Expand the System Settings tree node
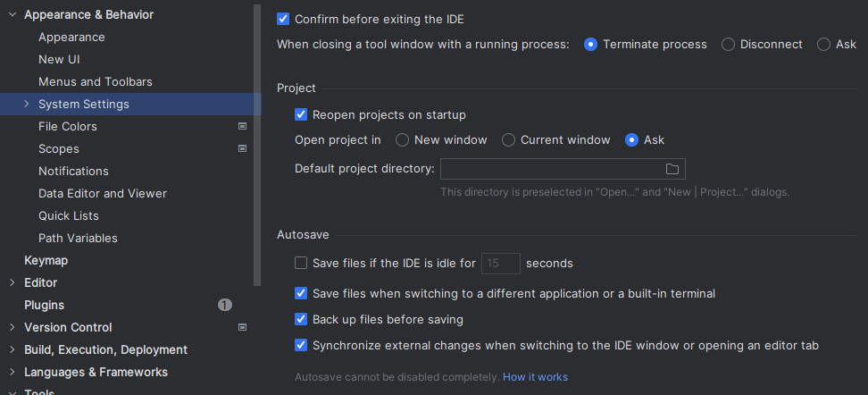 coord(27,104)
